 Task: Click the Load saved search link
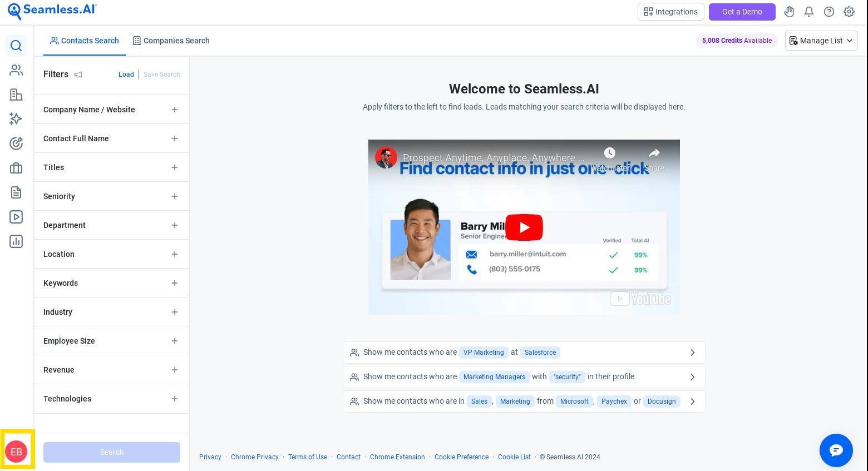coord(126,75)
